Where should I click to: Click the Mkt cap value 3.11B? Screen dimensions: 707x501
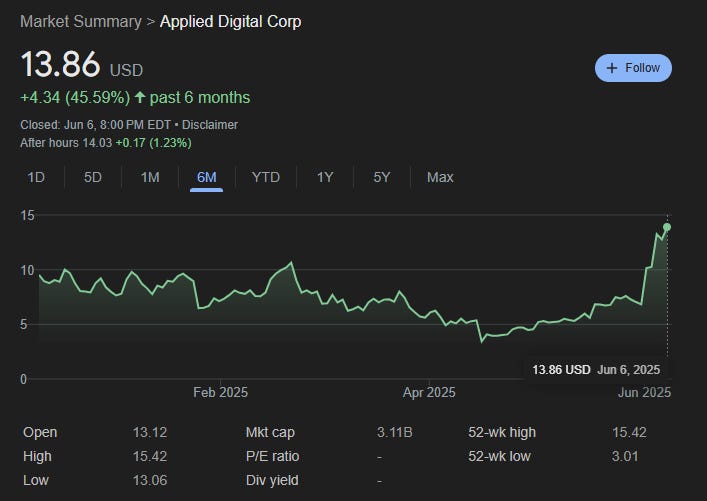395,432
